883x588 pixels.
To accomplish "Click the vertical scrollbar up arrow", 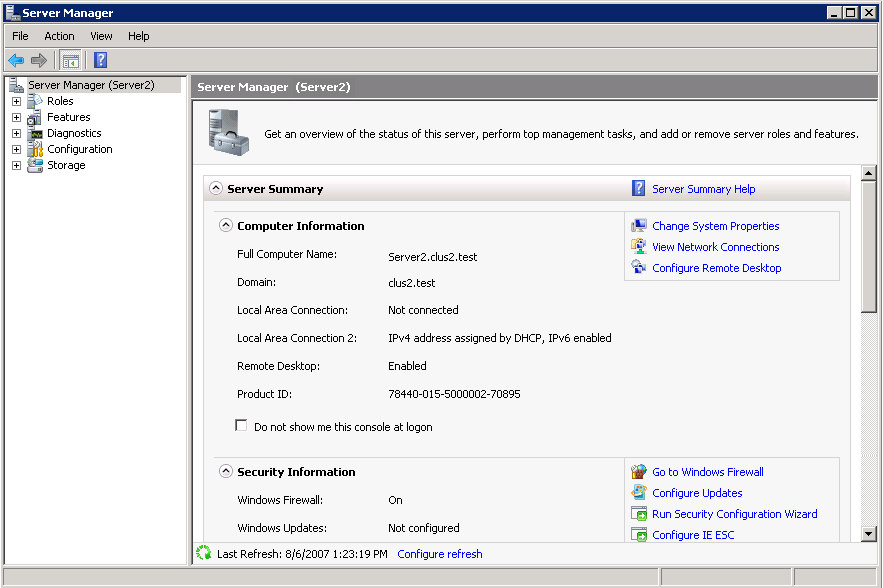I will point(868,173).
